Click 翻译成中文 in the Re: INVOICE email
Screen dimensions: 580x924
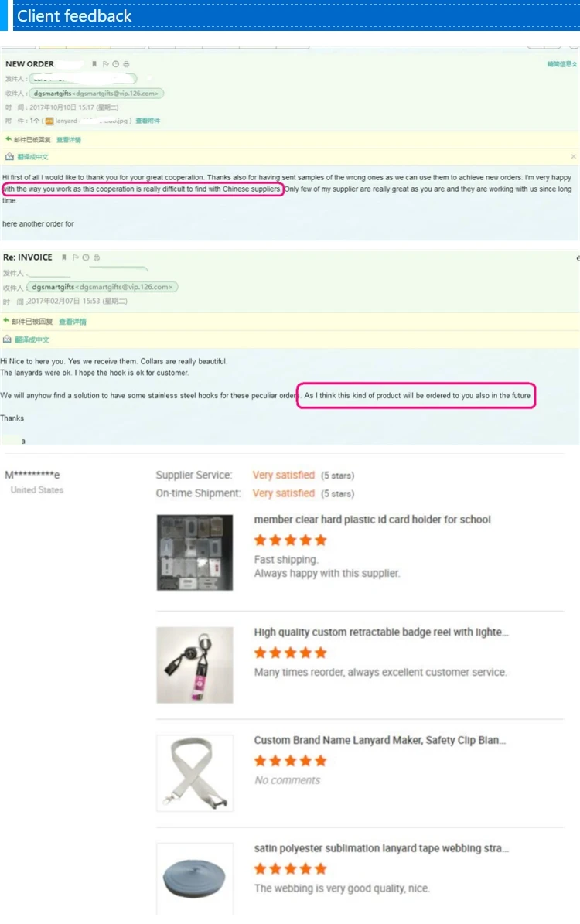pyautogui.click(x=32, y=339)
